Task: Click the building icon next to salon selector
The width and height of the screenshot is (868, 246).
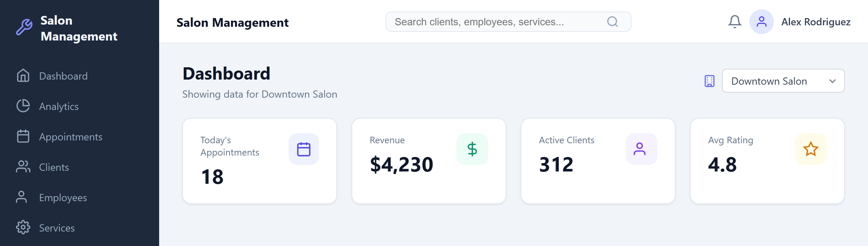Action: pyautogui.click(x=709, y=81)
